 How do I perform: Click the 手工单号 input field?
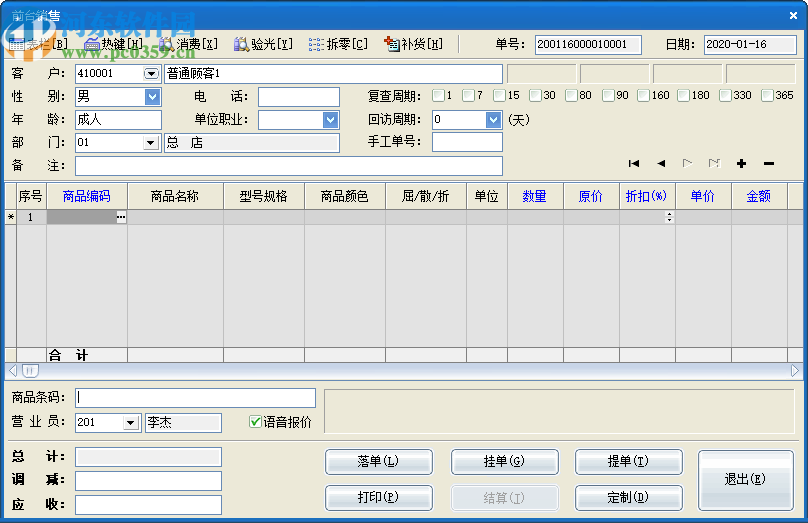coord(467,142)
